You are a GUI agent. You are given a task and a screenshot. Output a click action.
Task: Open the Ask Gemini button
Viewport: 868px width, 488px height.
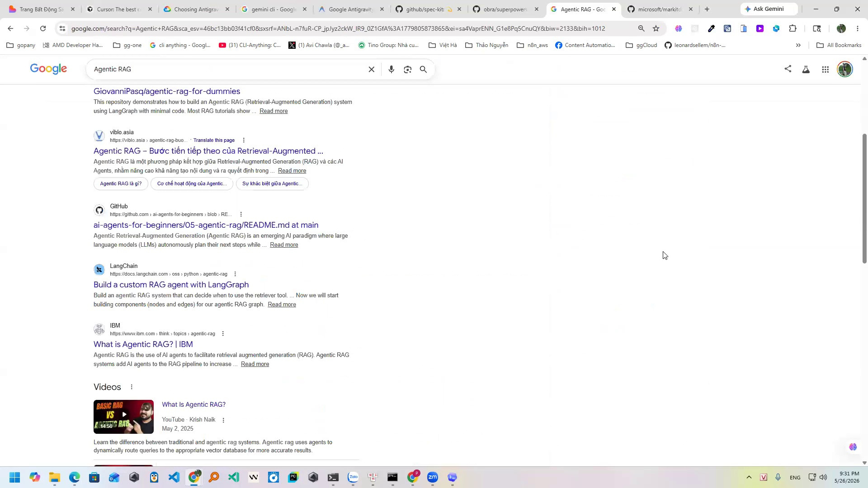point(769,9)
